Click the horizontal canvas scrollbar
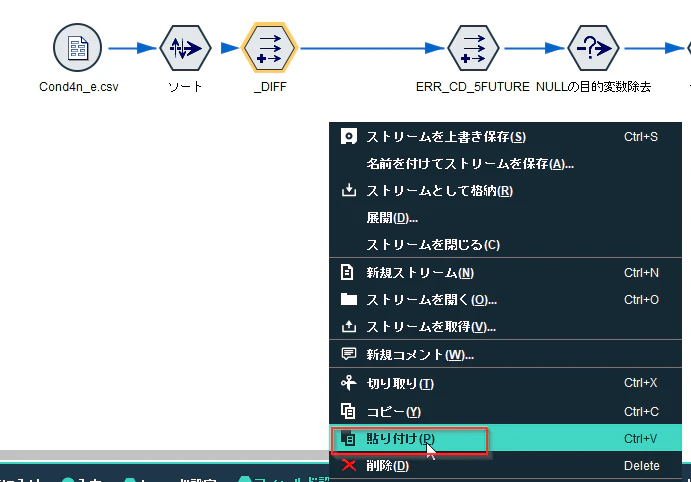 (x=164, y=456)
